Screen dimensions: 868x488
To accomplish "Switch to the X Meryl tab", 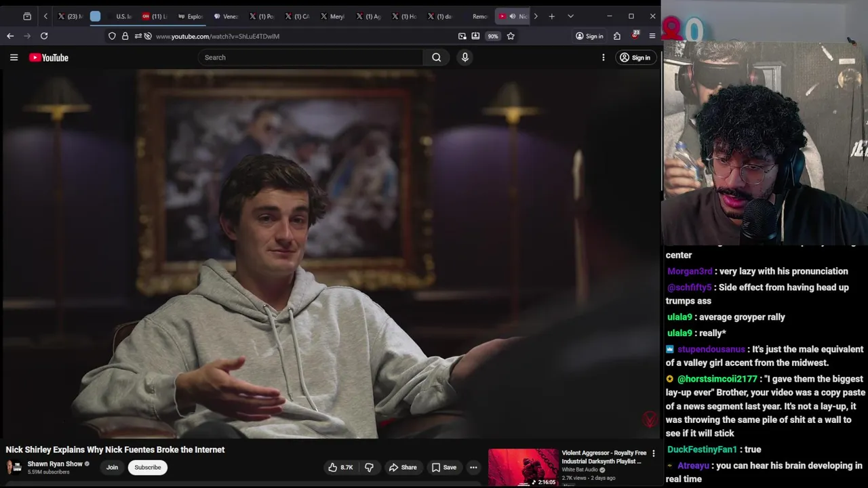I will click(332, 16).
